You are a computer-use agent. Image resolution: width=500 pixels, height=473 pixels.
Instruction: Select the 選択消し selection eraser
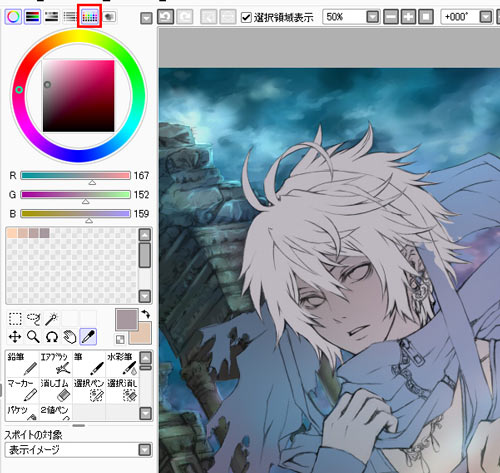tap(122, 390)
